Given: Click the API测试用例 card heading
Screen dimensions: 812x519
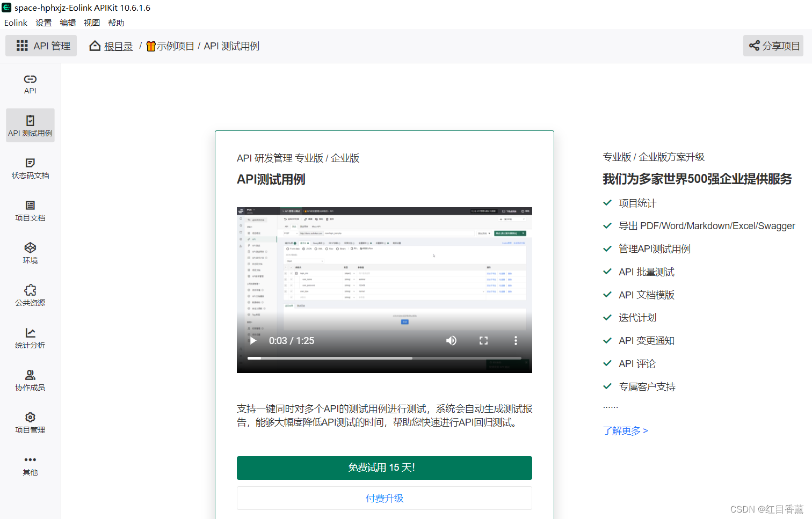Looking at the screenshot, I should coord(271,179).
